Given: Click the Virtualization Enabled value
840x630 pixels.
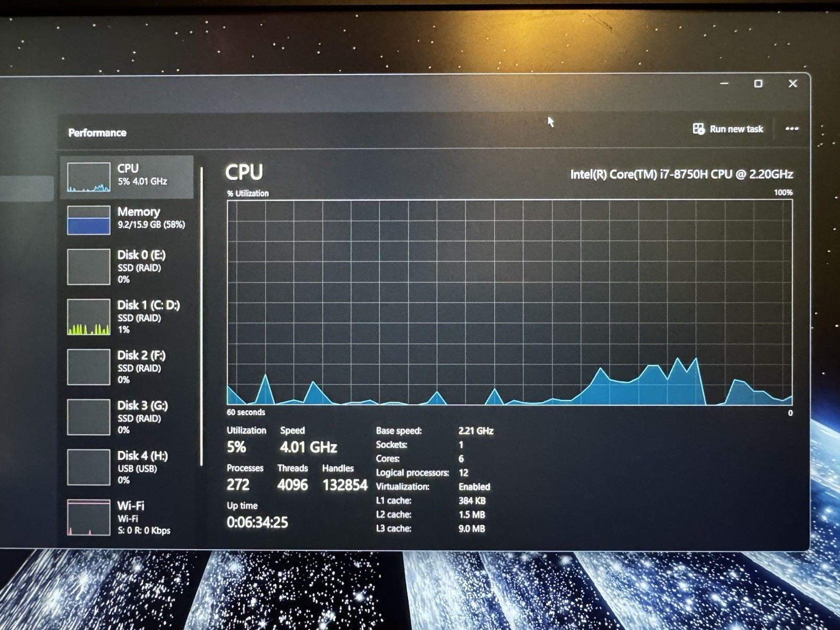Looking at the screenshot, I should (474, 487).
